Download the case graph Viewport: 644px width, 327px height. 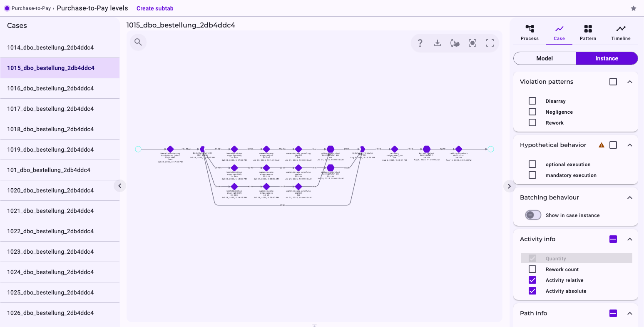[x=438, y=43]
